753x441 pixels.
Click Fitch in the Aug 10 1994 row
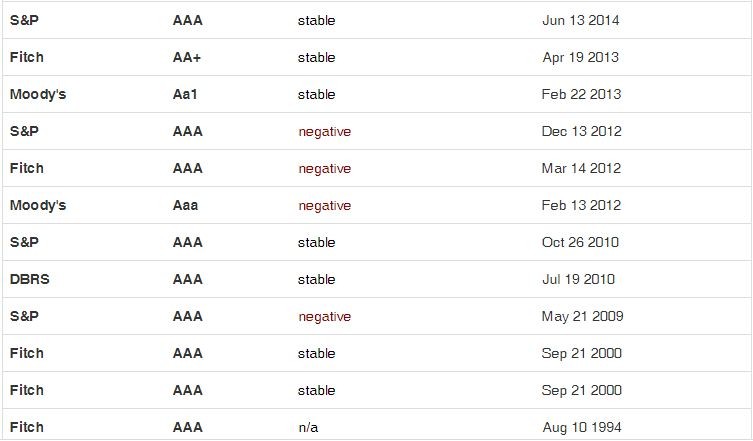[x=26, y=427]
